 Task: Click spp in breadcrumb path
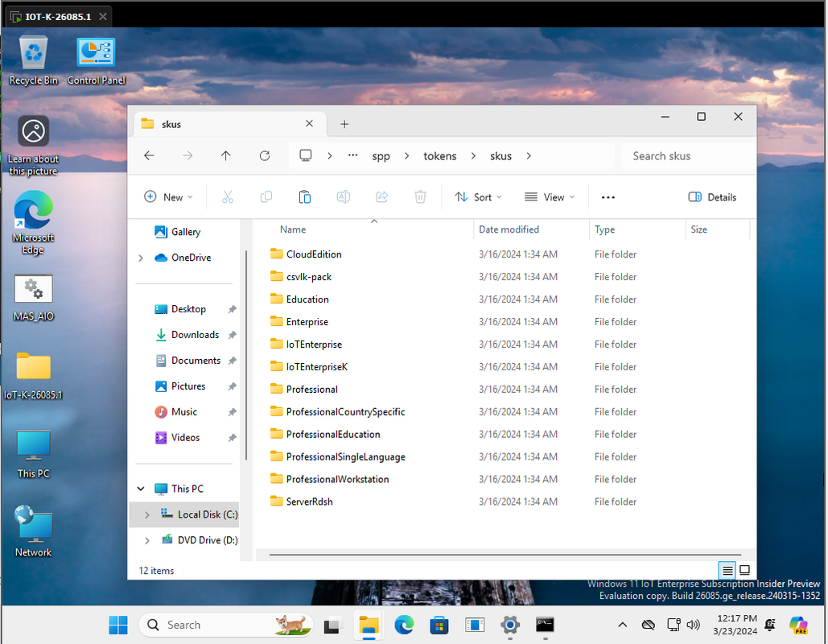(x=381, y=156)
